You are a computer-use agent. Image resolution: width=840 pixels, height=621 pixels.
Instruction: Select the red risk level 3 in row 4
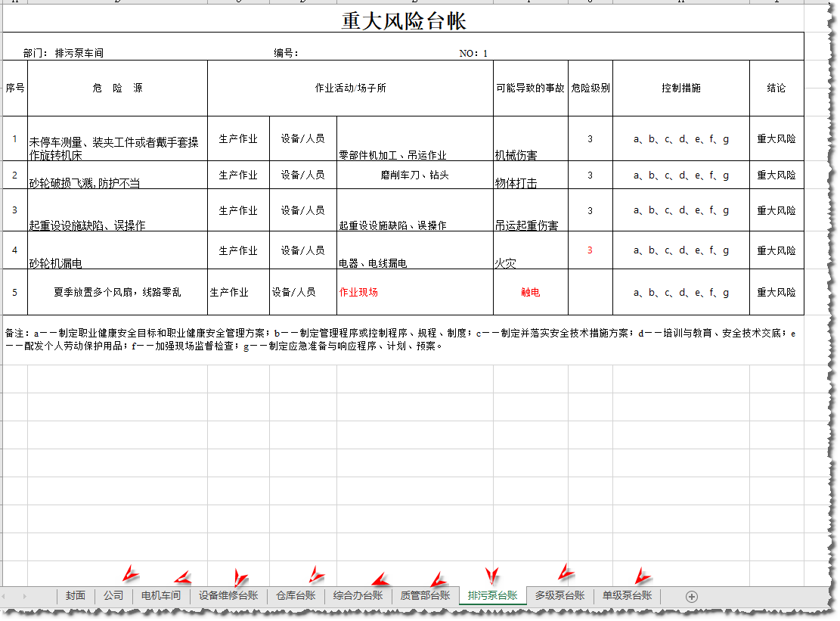point(590,250)
